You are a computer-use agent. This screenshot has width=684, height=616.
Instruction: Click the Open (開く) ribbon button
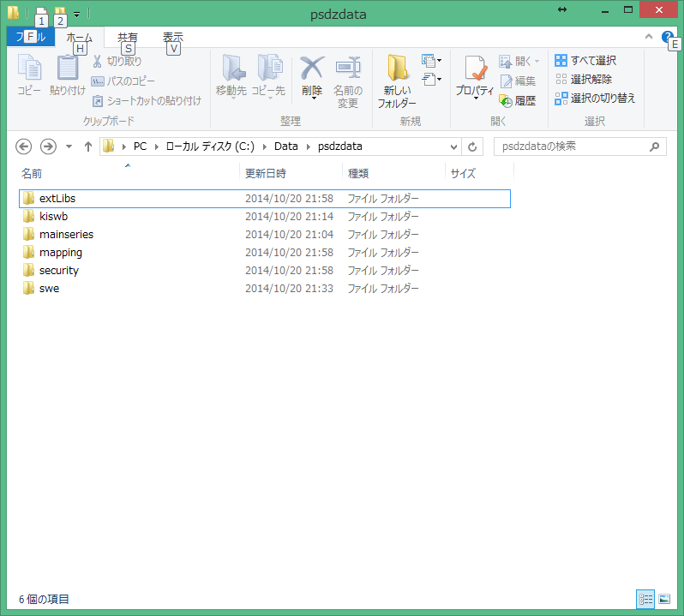pos(519,61)
